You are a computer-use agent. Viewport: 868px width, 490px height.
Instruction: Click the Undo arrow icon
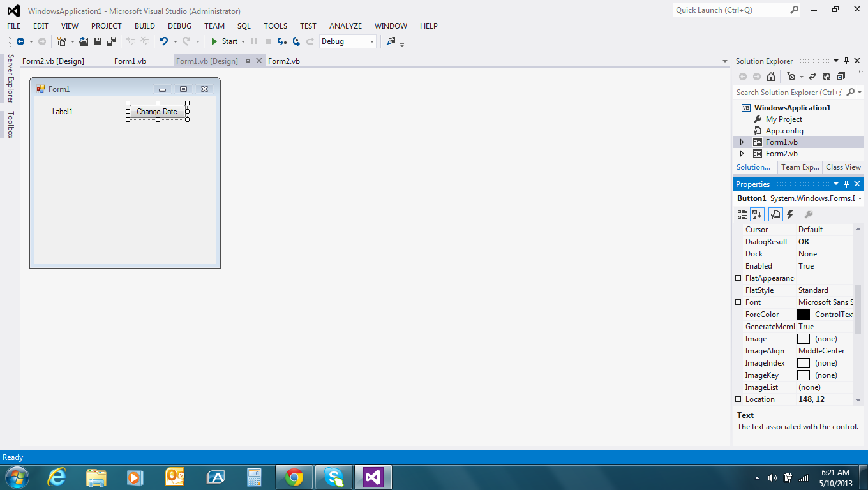(x=164, y=41)
